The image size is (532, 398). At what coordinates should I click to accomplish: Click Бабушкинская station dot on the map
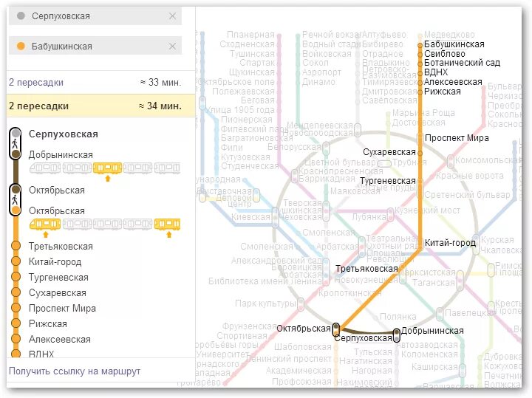point(420,45)
